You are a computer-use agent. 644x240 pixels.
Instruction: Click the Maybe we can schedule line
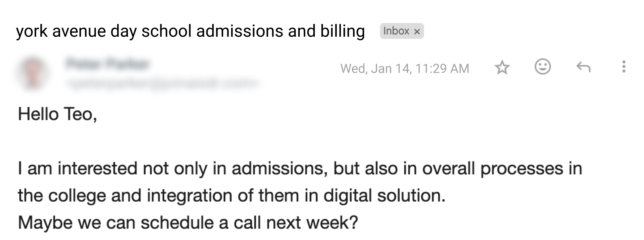(x=188, y=222)
